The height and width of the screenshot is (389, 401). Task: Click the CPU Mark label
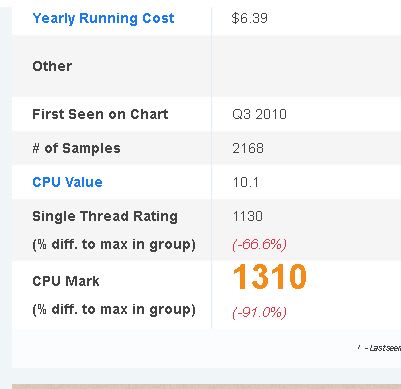point(66,281)
